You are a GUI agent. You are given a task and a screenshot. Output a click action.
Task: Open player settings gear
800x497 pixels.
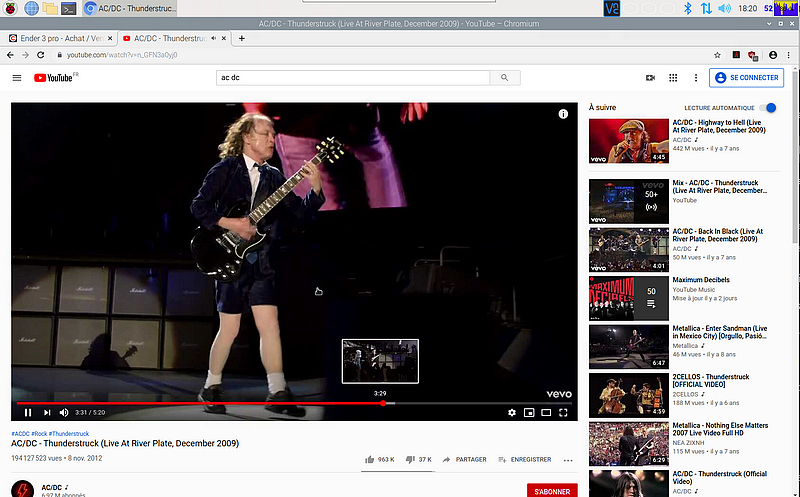point(512,412)
